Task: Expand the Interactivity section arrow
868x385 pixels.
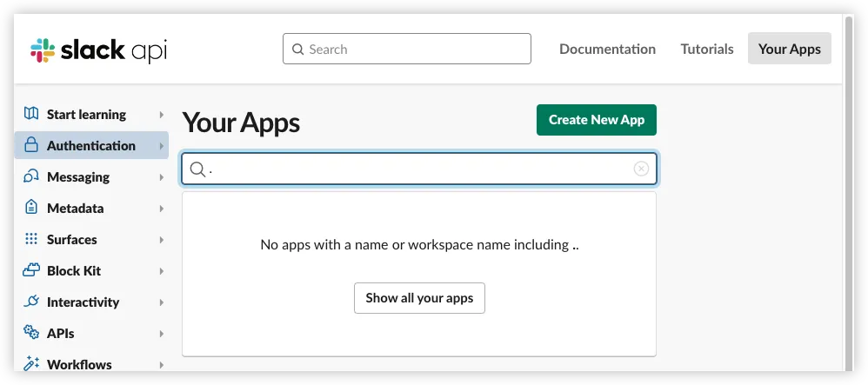Action: click(161, 302)
